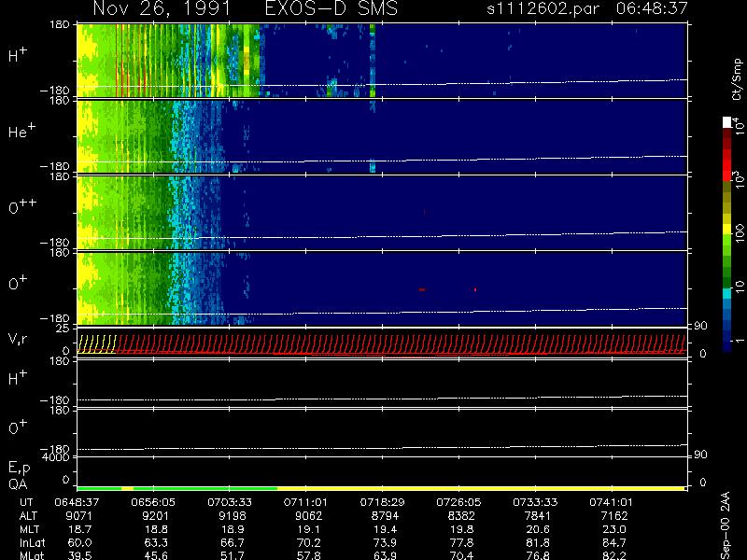
Task: Select UT tick label "0648:37"
Action: [77, 502]
